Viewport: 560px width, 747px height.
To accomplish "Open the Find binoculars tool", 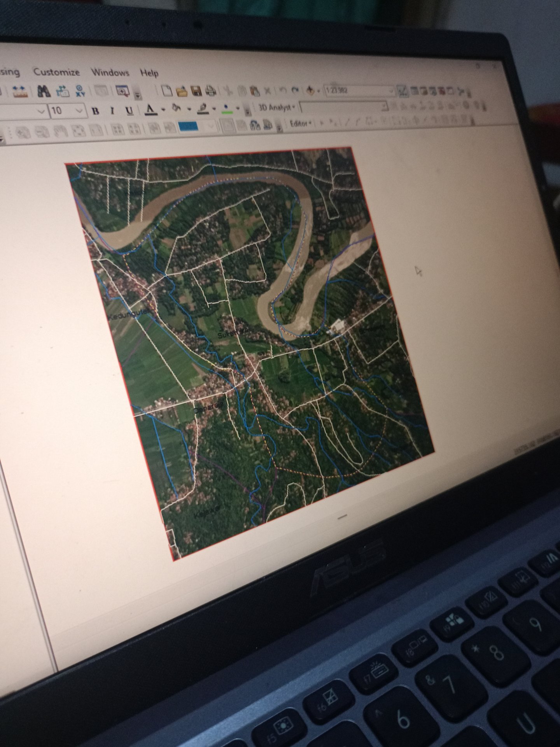I will click(x=44, y=92).
